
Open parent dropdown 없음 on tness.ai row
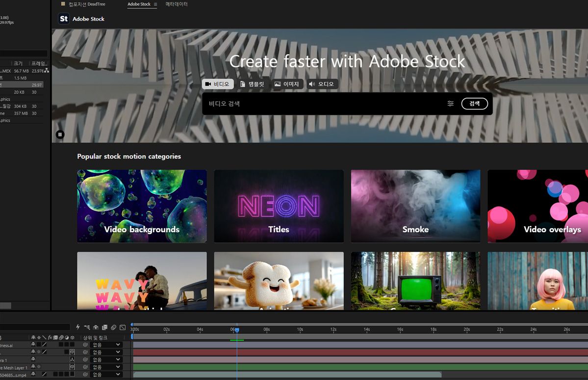point(106,344)
